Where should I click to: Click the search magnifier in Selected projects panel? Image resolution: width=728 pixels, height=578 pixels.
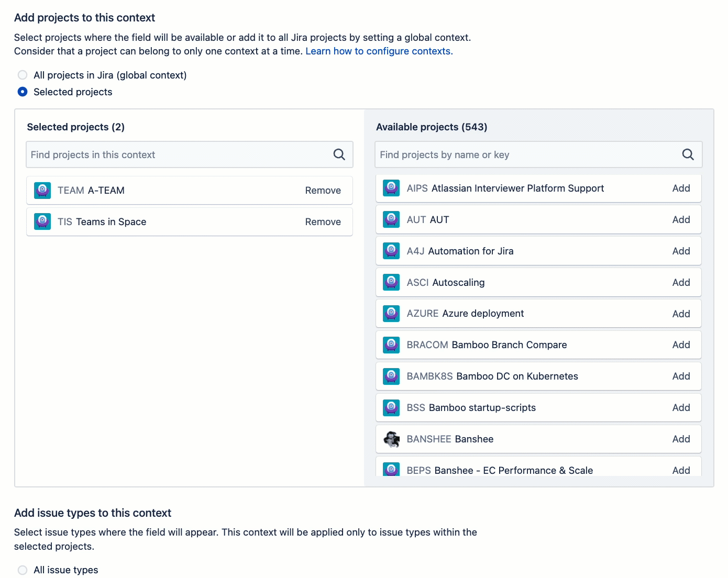[339, 154]
